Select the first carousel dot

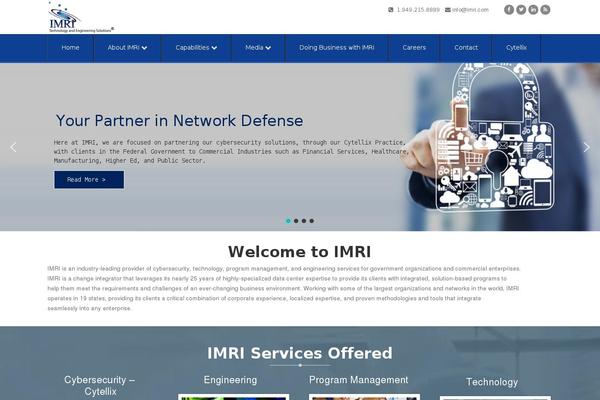(x=288, y=221)
